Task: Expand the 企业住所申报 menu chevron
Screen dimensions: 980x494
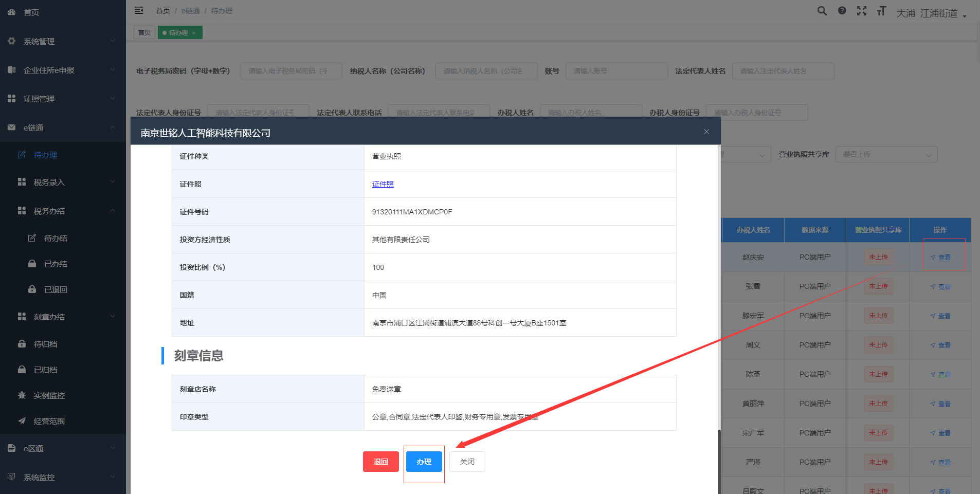Action: [x=113, y=69]
